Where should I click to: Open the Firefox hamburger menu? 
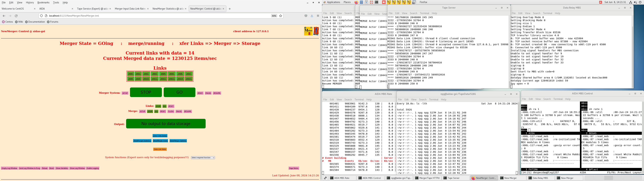(318, 16)
